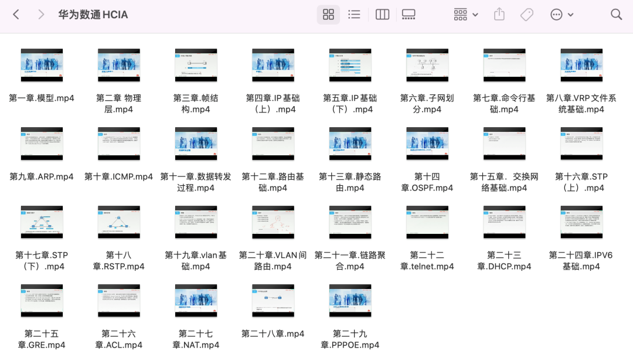Open the group-by dropdown
This screenshot has width=633, height=364.
pyautogui.click(x=466, y=15)
